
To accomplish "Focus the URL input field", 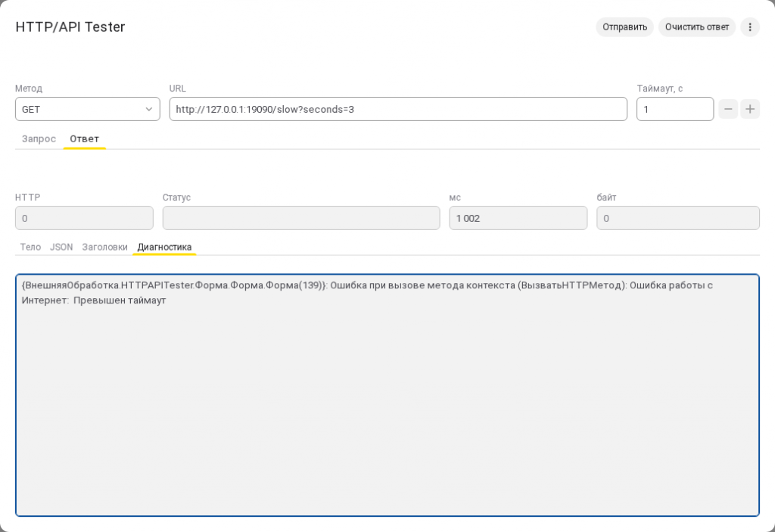I will 398,109.
